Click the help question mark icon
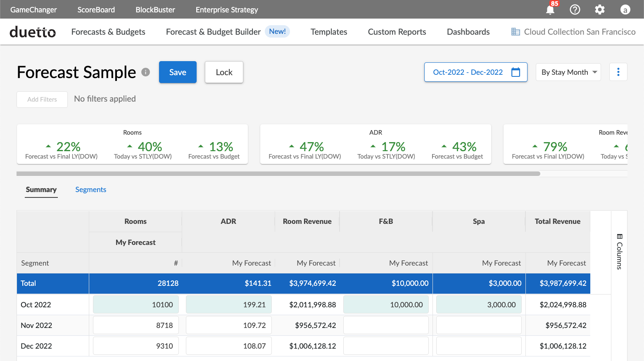 (575, 9)
